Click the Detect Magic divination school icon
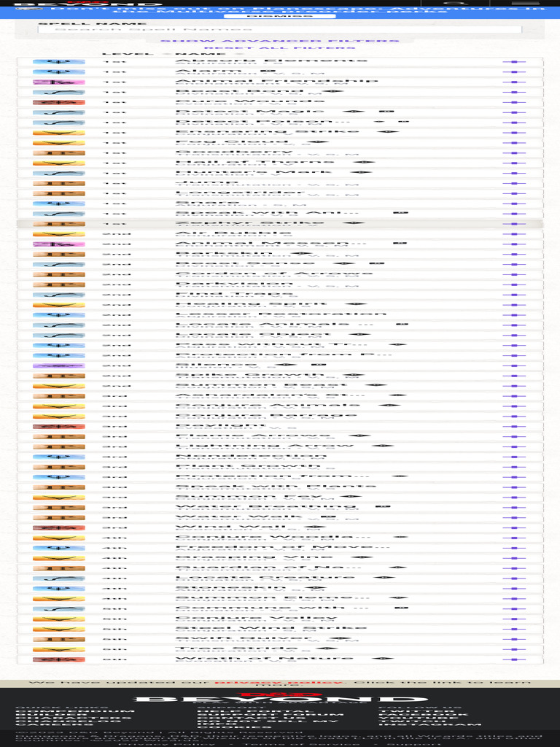560x747 pixels. [58, 113]
